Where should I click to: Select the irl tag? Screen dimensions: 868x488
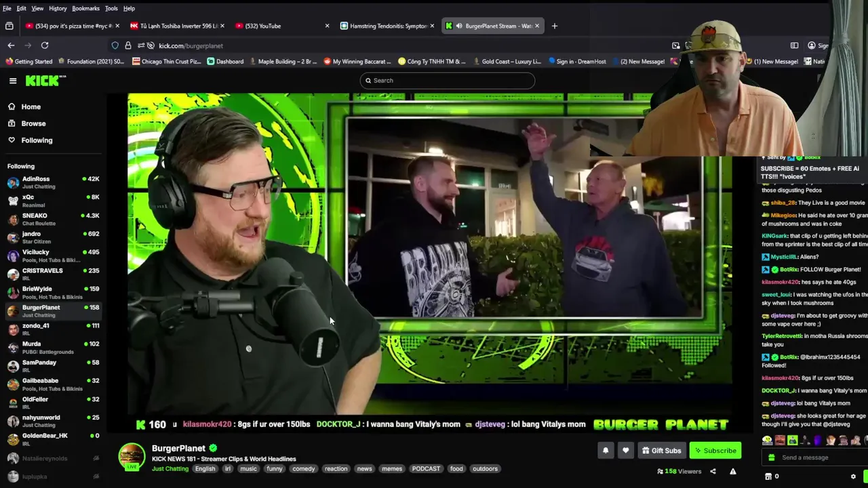click(x=228, y=469)
